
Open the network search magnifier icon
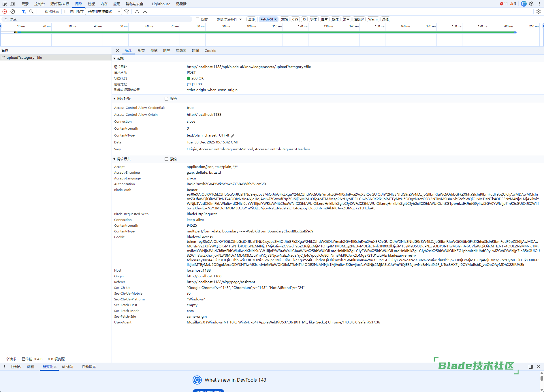(x=31, y=12)
